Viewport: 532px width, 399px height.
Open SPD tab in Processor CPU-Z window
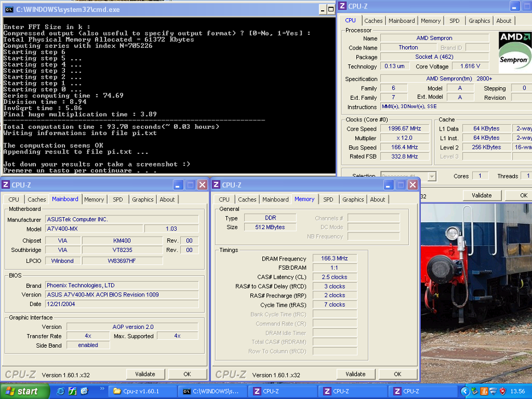[454, 21]
